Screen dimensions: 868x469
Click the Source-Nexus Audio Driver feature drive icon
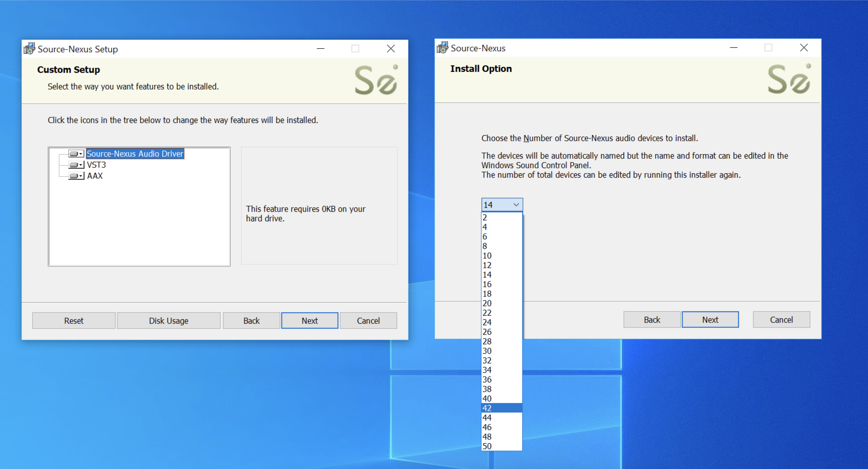click(x=76, y=154)
